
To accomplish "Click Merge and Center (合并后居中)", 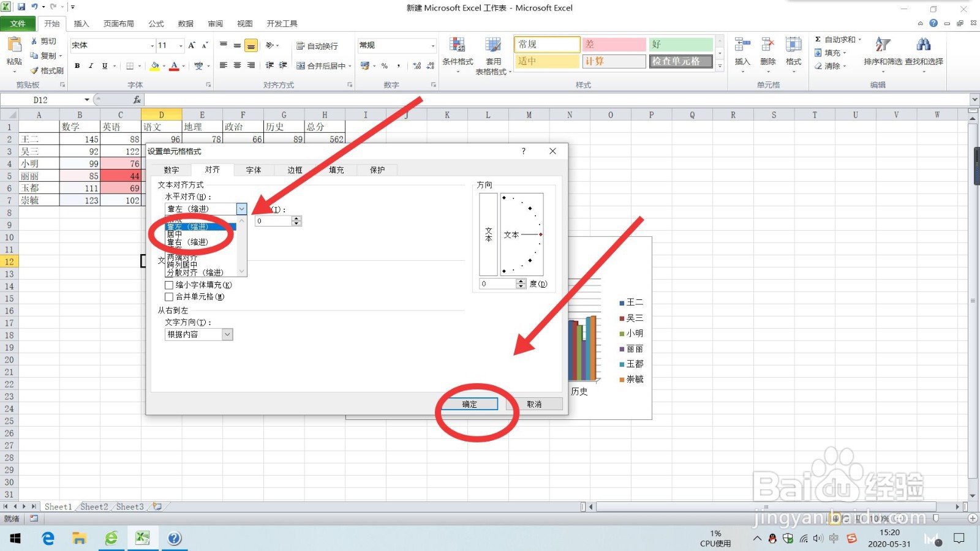I will 323,66.
